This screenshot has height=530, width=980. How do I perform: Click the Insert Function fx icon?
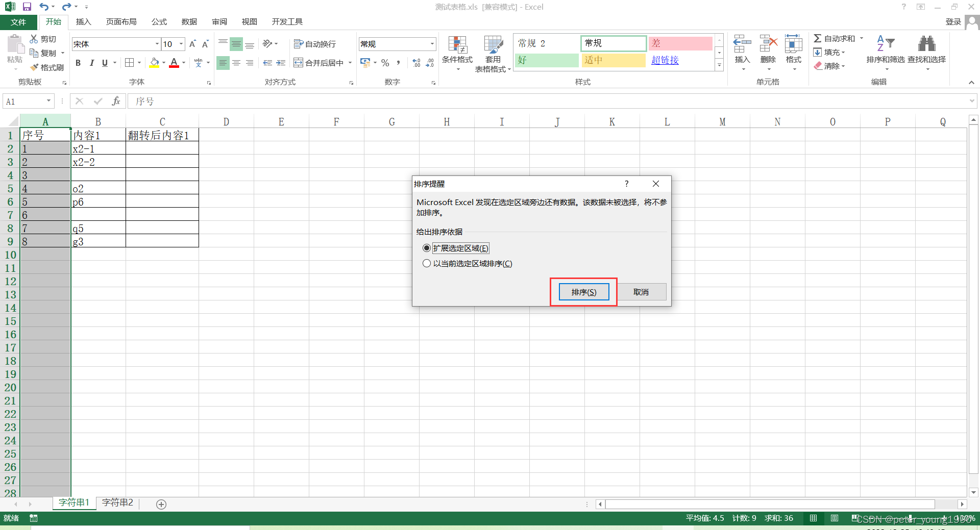tap(116, 101)
